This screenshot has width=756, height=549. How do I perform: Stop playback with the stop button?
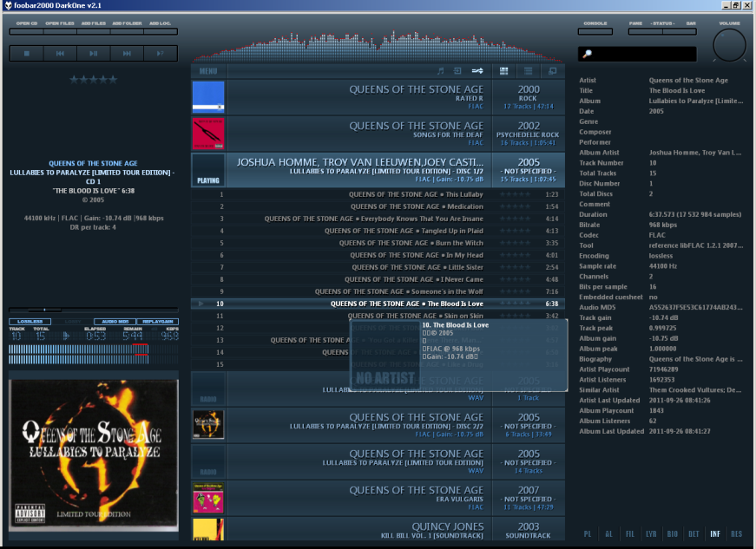click(x=27, y=54)
